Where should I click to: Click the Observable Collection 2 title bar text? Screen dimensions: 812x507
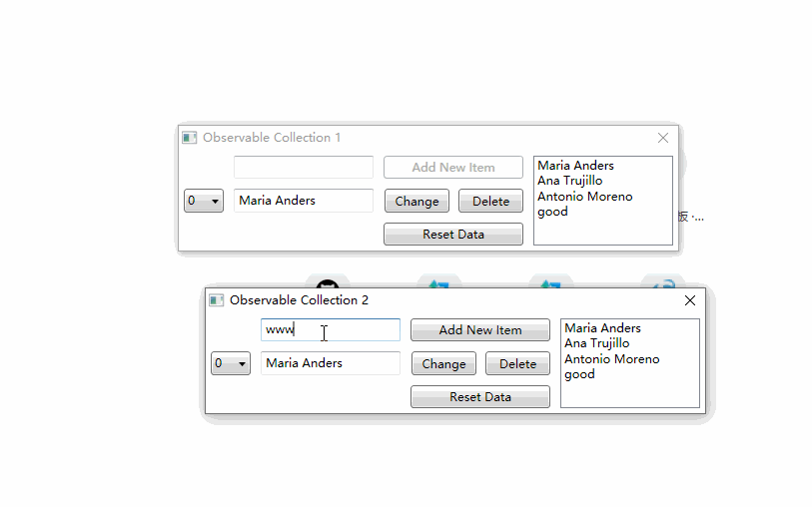(299, 300)
